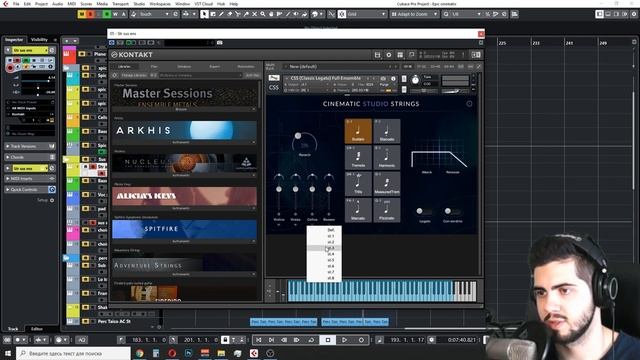The image size is (640, 360).
Task: Open the File menu
Action: [x=16, y=4]
